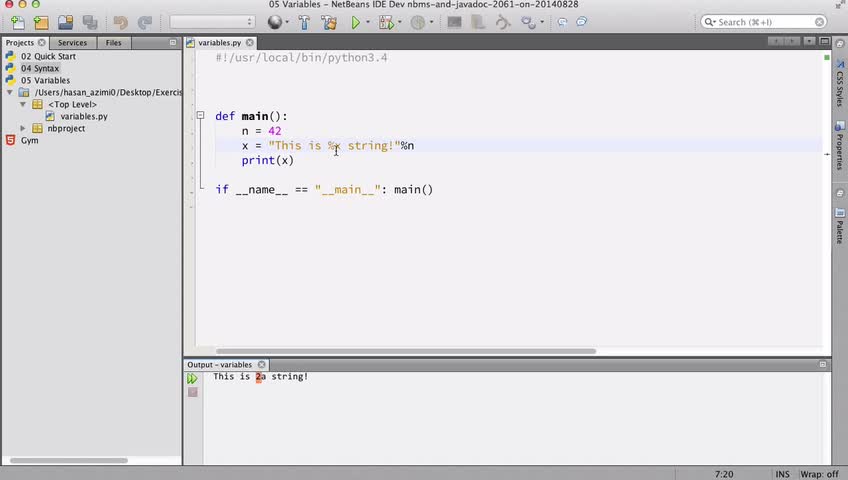Minimize the Output window
This screenshot has height=480, width=848.
pyautogui.click(x=823, y=365)
